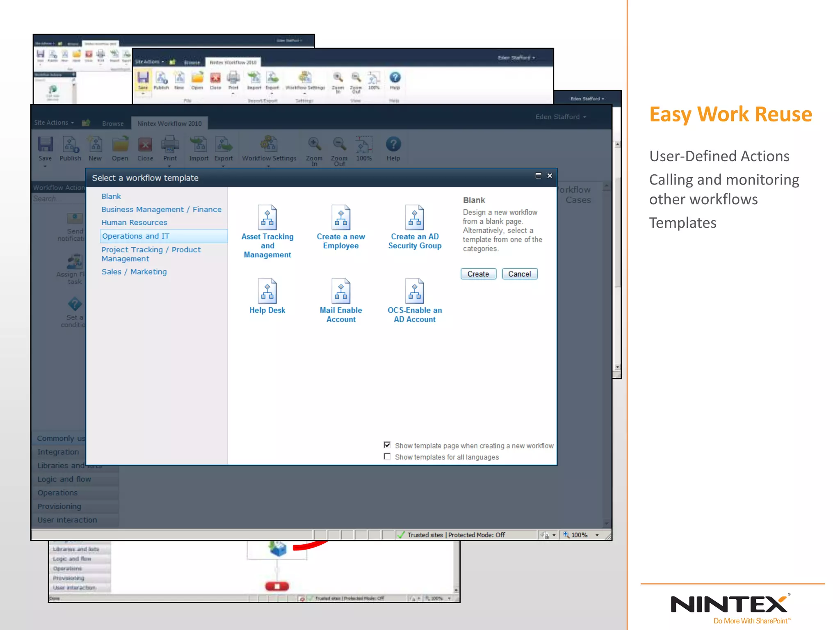This screenshot has height=630, width=840.
Task: Open the browser zoom 100% dropdown in status bar
Action: pos(597,535)
